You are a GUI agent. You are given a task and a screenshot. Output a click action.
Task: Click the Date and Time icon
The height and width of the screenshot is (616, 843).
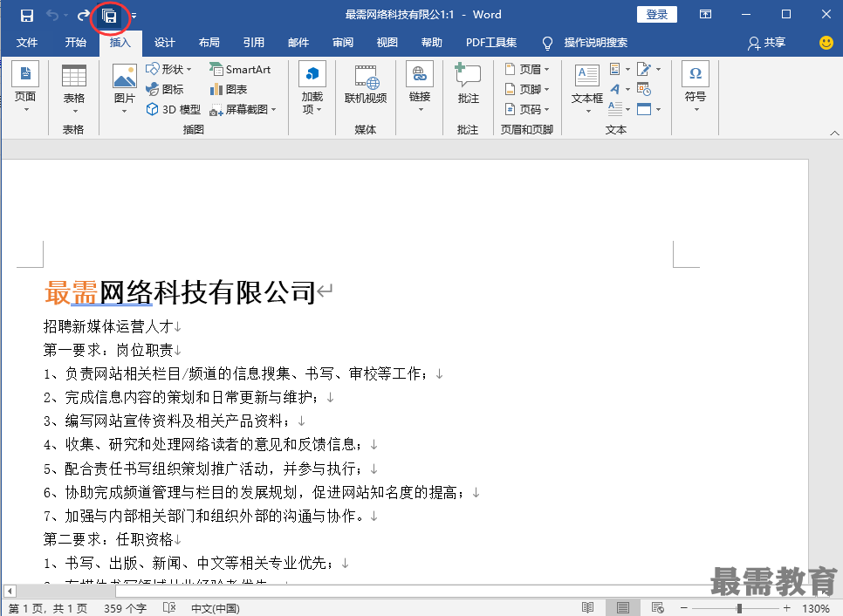[644, 89]
